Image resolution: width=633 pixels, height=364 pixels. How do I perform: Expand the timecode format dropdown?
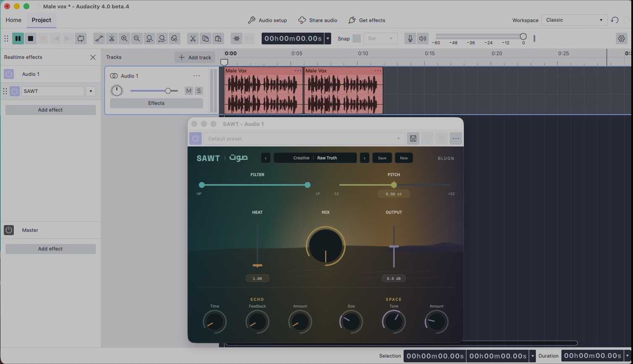[x=328, y=39]
